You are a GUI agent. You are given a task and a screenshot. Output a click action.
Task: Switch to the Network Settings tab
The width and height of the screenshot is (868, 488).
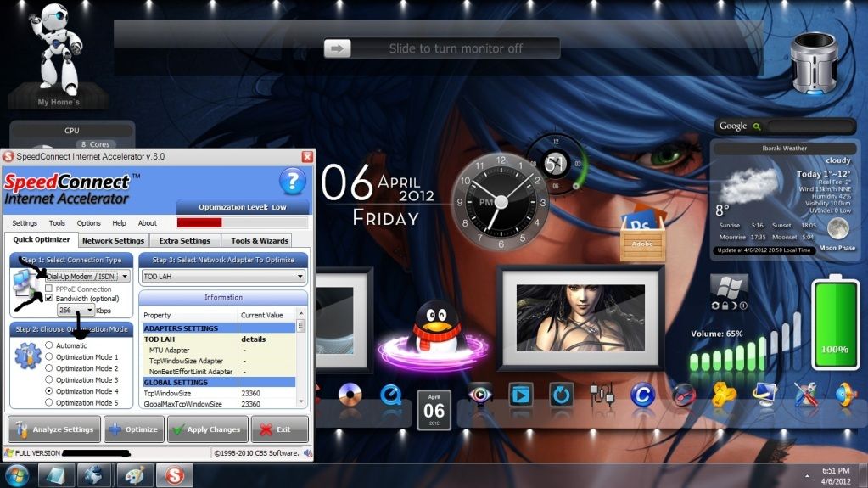click(x=113, y=240)
